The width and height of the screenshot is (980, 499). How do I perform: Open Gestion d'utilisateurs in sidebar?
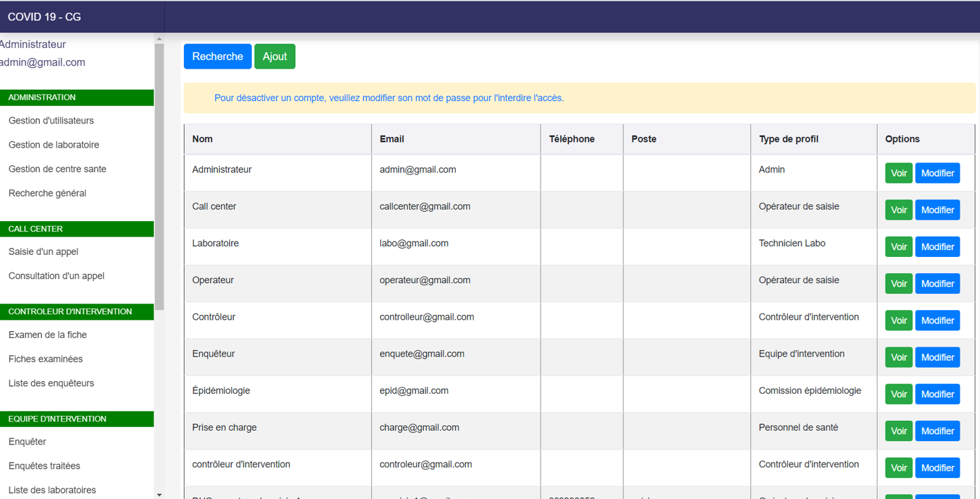(x=51, y=121)
